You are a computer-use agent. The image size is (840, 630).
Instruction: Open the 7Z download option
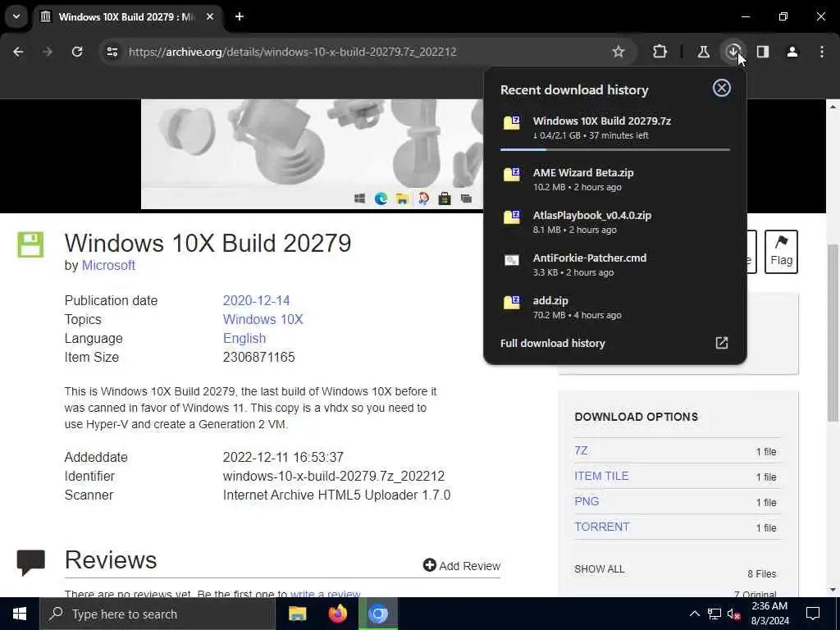click(581, 450)
